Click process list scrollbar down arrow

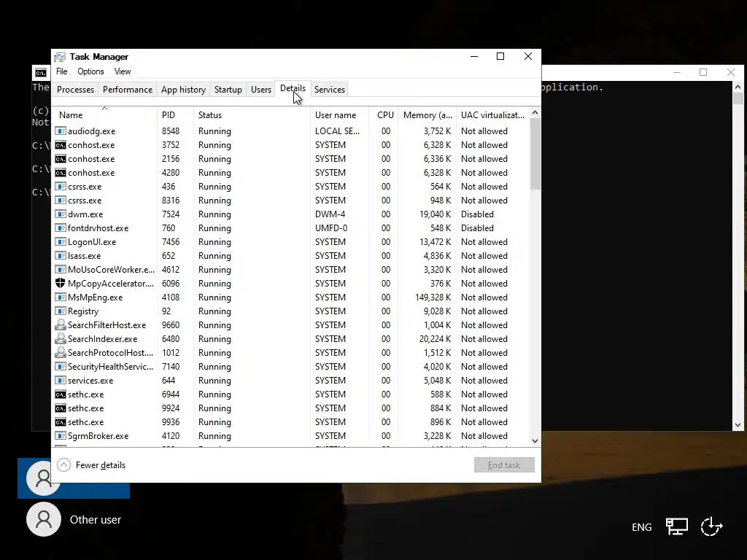point(535,441)
